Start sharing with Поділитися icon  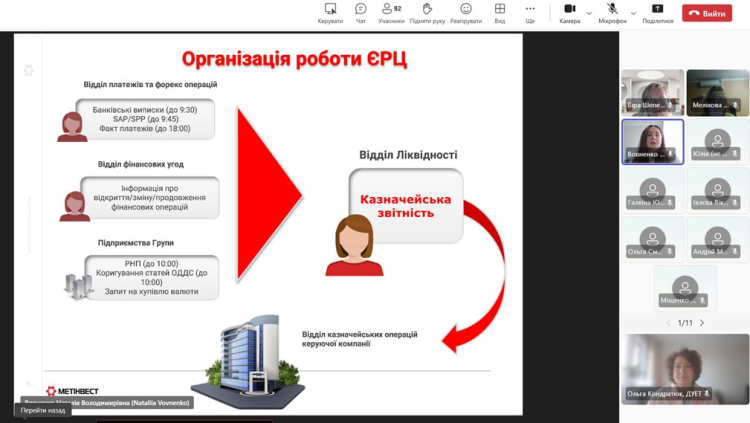pyautogui.click(x=657, y=12)
